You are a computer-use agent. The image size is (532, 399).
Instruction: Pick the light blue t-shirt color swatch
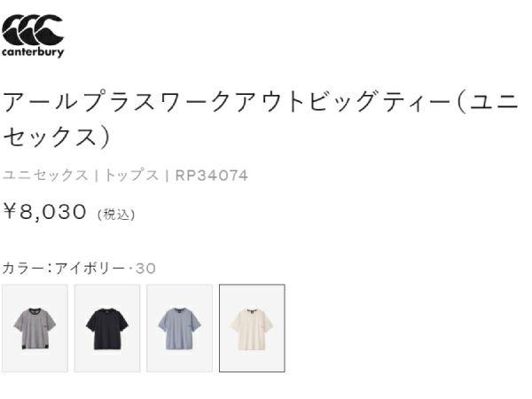tap(179, 328)
